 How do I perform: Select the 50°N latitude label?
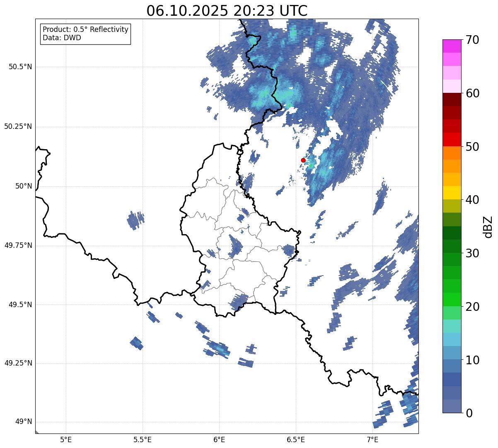[24, 186]
